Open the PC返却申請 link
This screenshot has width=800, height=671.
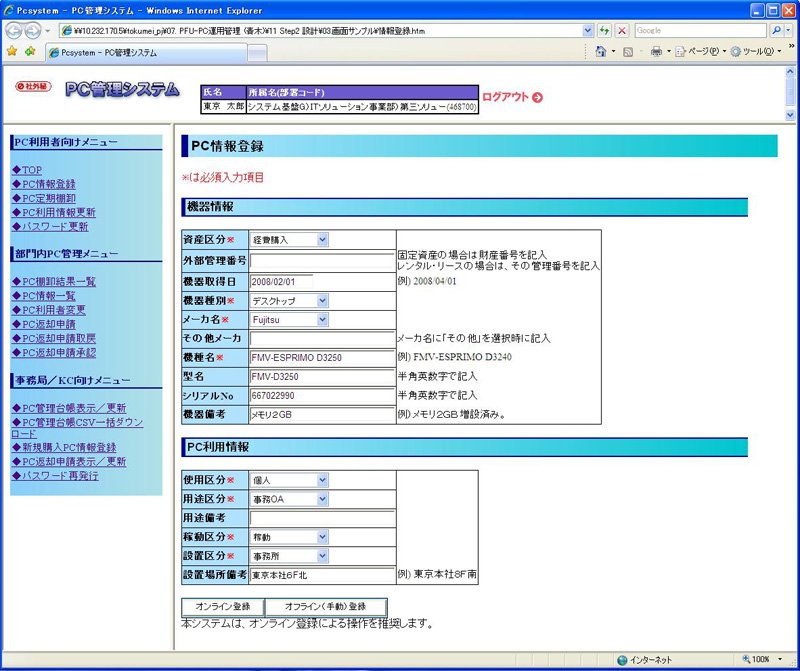click(x=44, y=325)
